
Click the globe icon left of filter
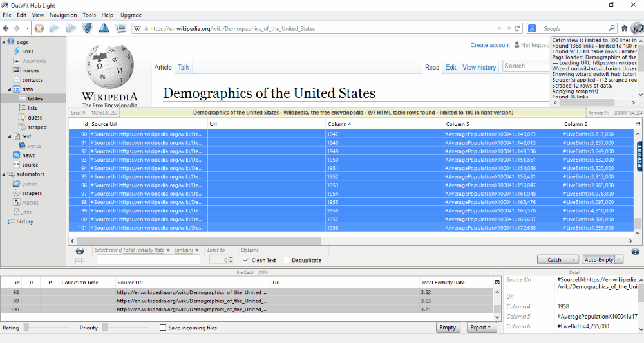pyautogui.click(x=80, y=251)
